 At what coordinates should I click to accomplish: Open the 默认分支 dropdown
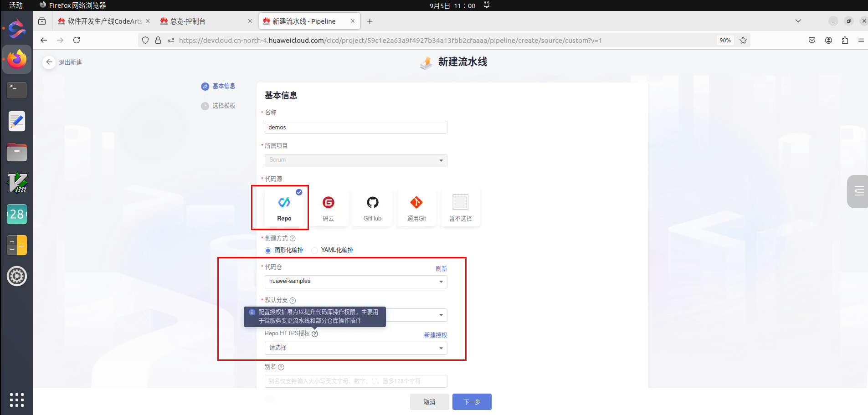[x=356, y=315]
